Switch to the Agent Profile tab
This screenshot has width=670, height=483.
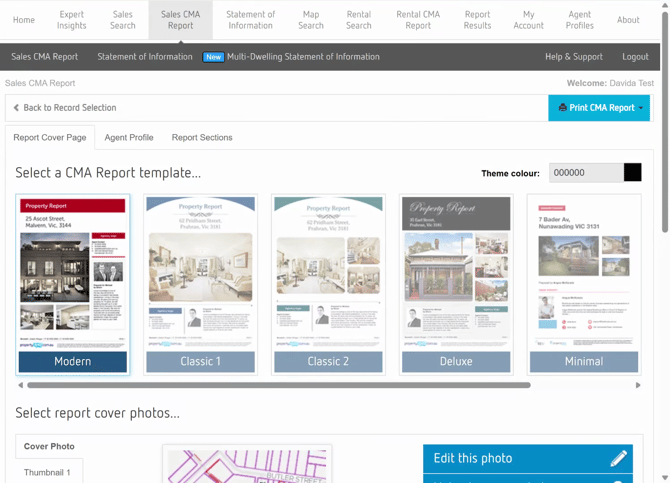tap(129, 138)
